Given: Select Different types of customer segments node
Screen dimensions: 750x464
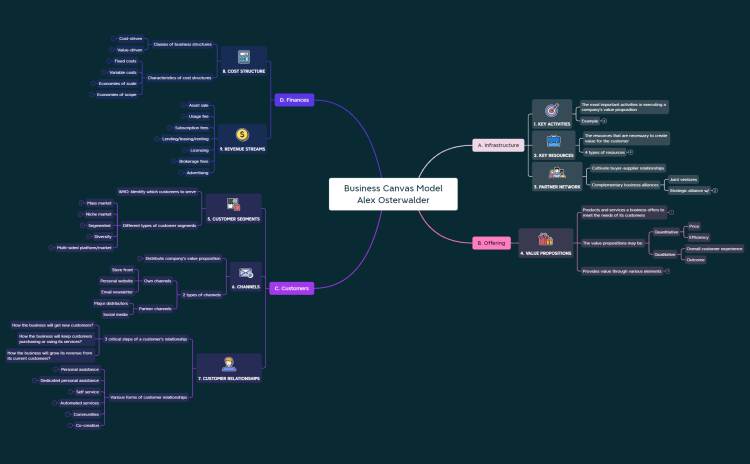Looking at the screenshot, I should tap(159, 226).
